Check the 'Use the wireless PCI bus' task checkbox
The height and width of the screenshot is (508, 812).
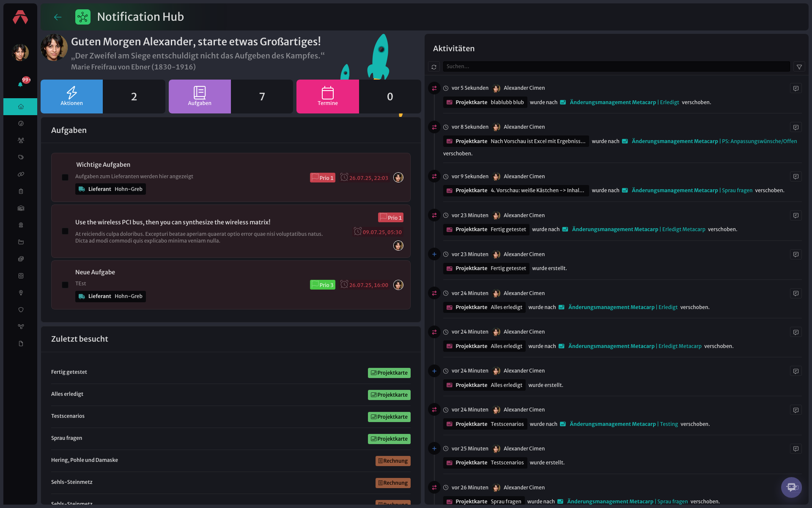tap(65, 231)
